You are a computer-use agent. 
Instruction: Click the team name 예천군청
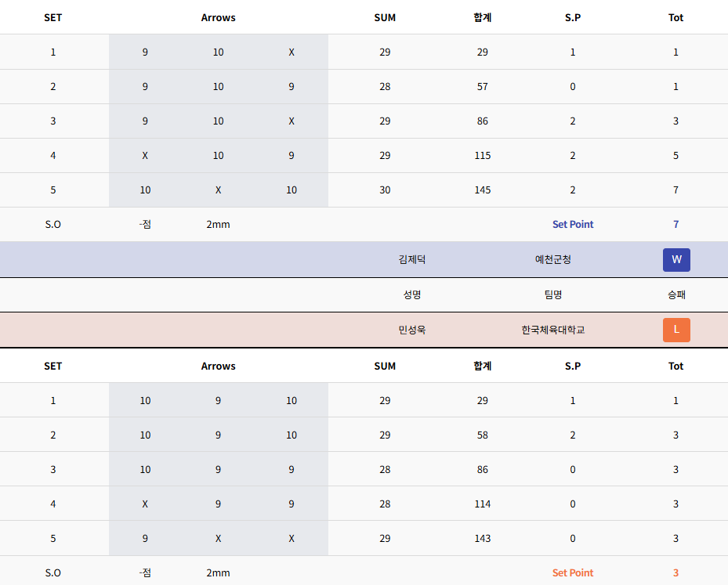(553, 259)
